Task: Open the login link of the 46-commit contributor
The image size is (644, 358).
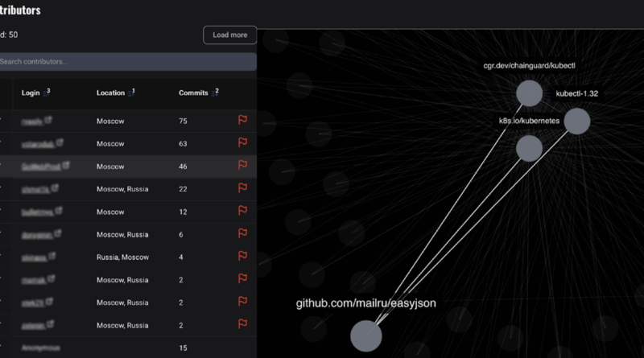Action: point(41,167)
